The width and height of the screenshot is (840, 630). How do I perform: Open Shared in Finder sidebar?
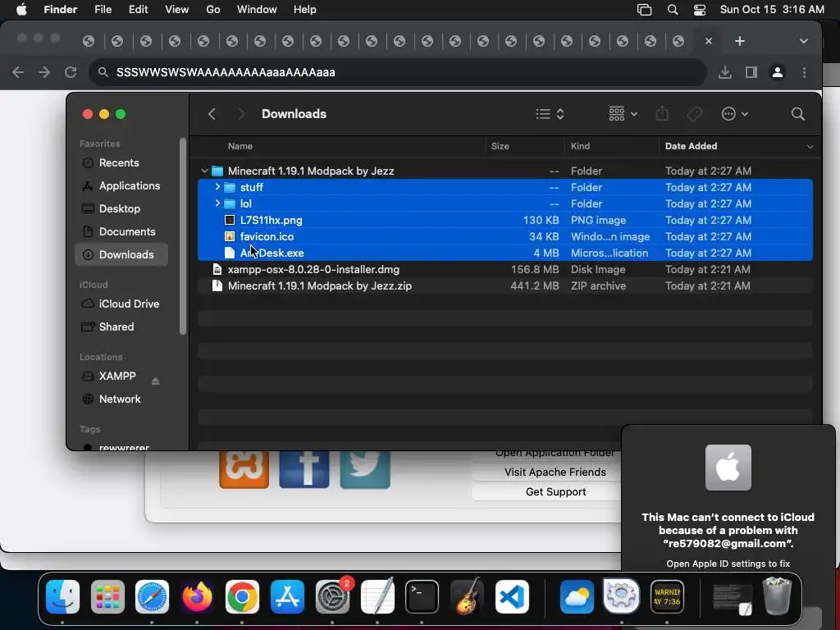pyautogui.click(x=121, y=326)
